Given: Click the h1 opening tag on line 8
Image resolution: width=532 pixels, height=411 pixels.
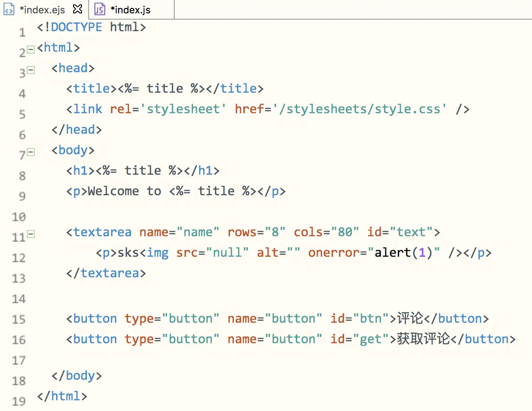Looking at the screenshot, I should pyautogui.click(x=80, y=170).
